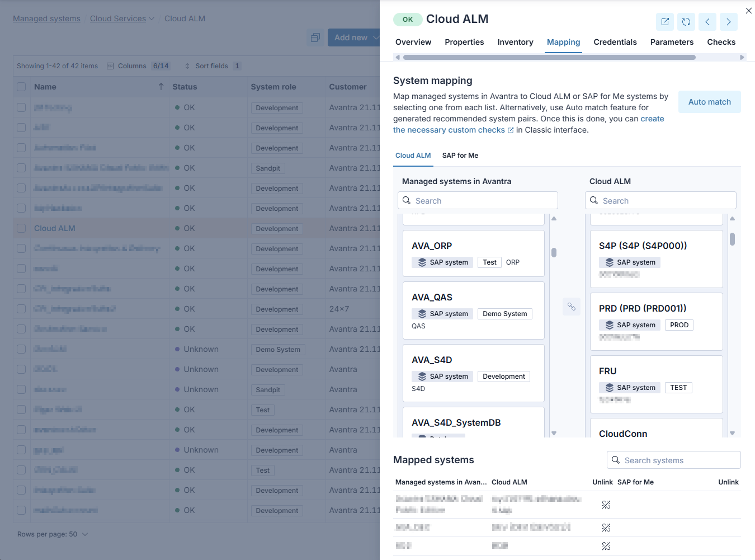Image resolution: width=755 pixels, height=560 pixels.
Task: Unlink the third mapped system row
Action: click(606, 546)
